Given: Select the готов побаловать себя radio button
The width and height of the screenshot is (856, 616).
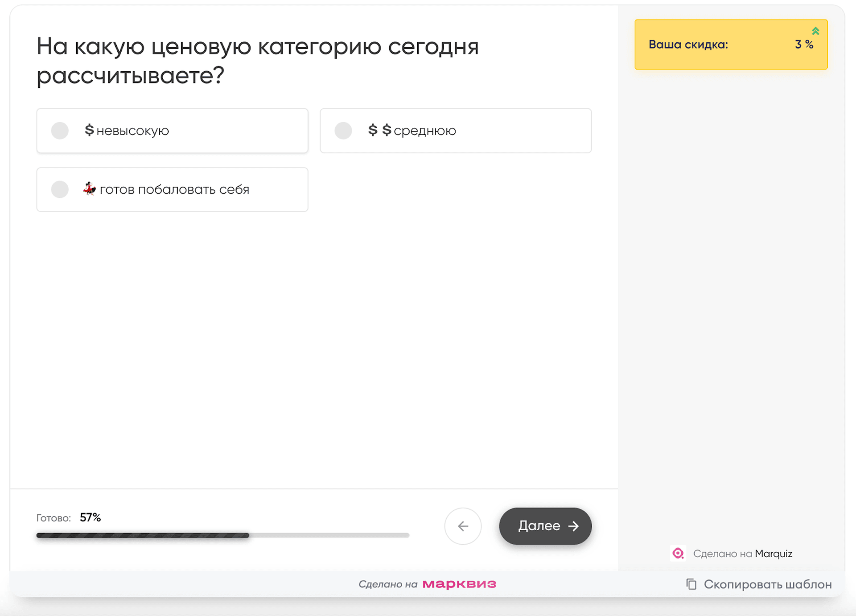Looking at the screenshot, I should coord(60,189).
